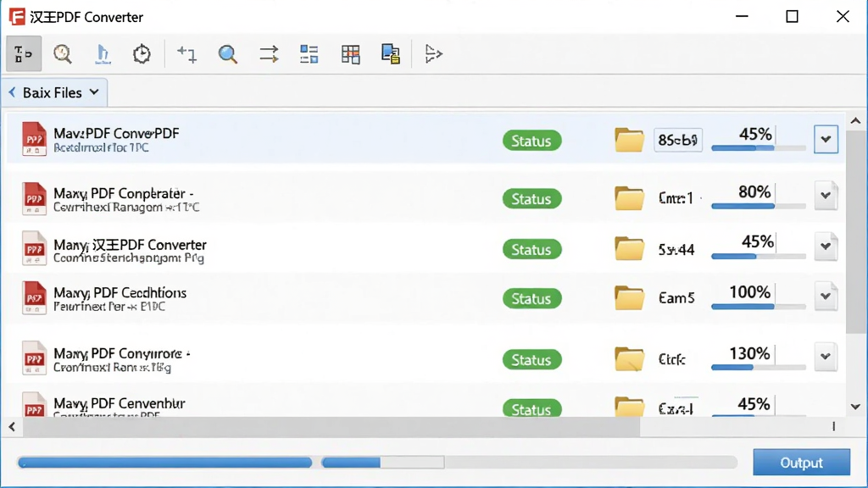
Task: Select the Maxy PDF Conpterater file name
Action: pos(124,194)
